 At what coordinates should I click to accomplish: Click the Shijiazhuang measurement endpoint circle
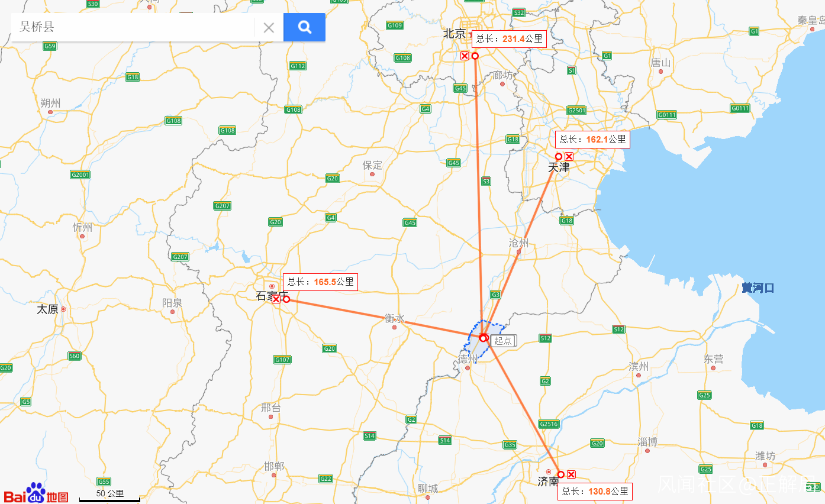[x=286, y=299]
